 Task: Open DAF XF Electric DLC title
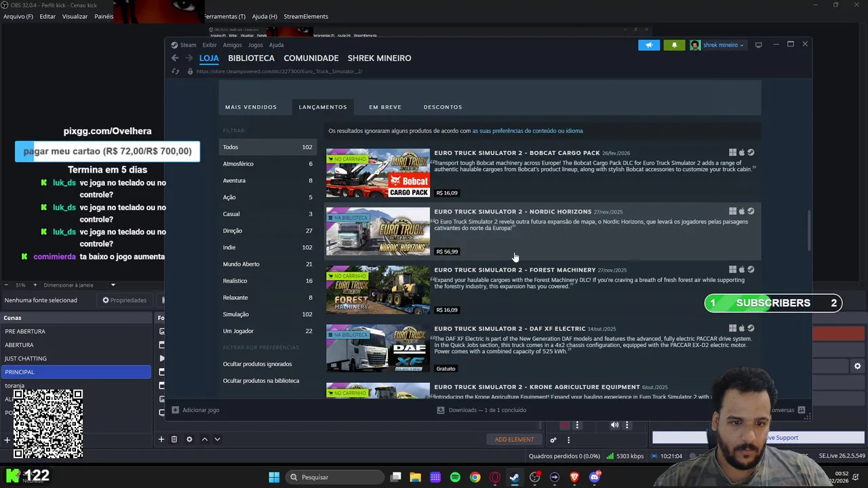point(510,329)
